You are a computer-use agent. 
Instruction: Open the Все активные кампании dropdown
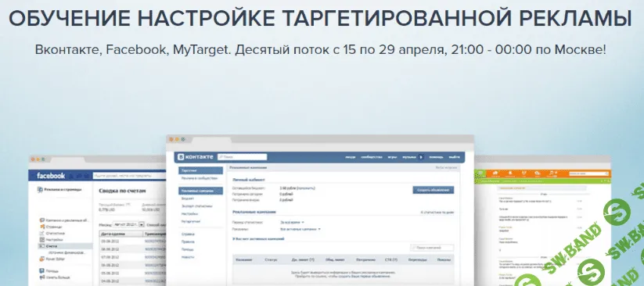pyautogui.click(x=300, y=229)
